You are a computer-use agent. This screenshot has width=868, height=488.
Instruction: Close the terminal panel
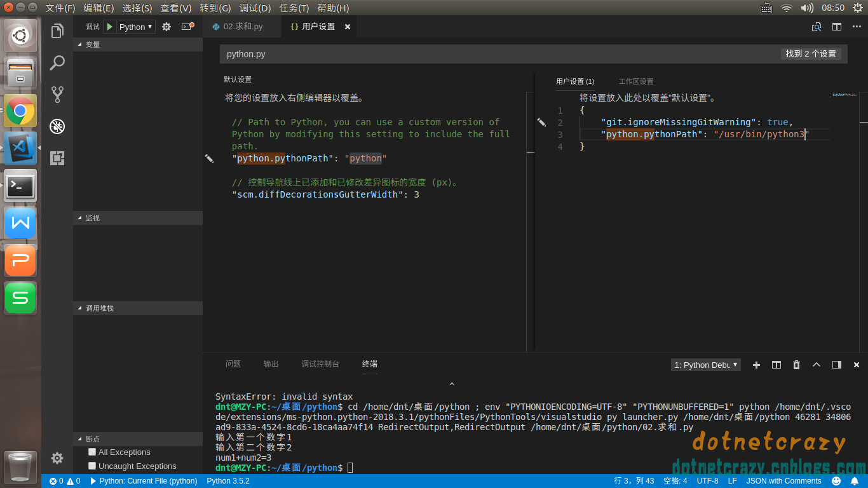tap(857, 365)
